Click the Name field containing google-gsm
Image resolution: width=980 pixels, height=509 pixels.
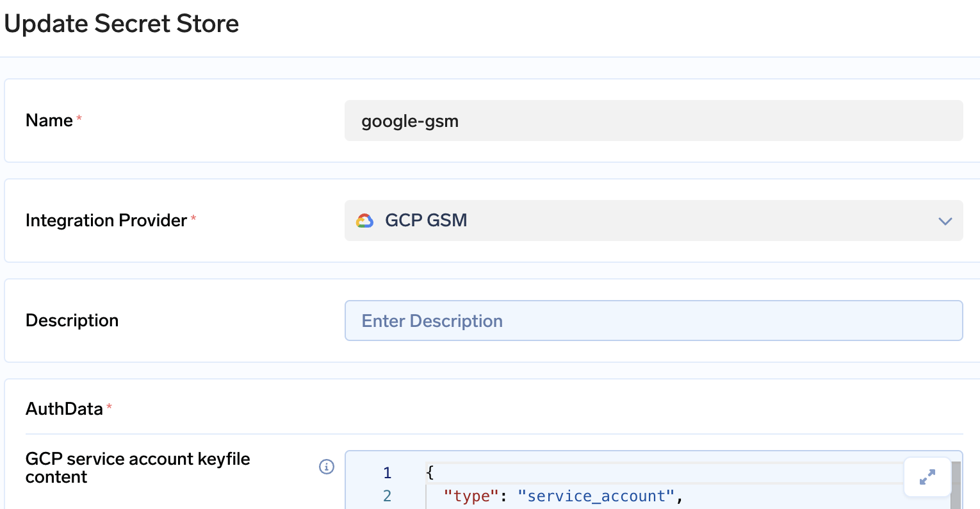[653, 121]
